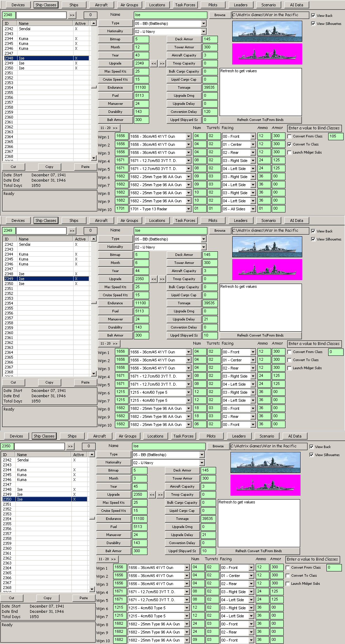Show weapons 11 - 20 in class 2350 window
Screen dimensions: 345x644
click(107, 559)
